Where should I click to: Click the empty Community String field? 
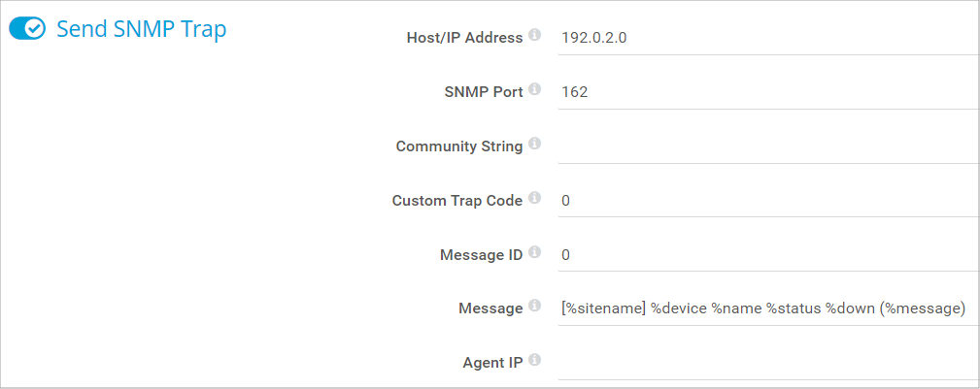click(767, 146)
